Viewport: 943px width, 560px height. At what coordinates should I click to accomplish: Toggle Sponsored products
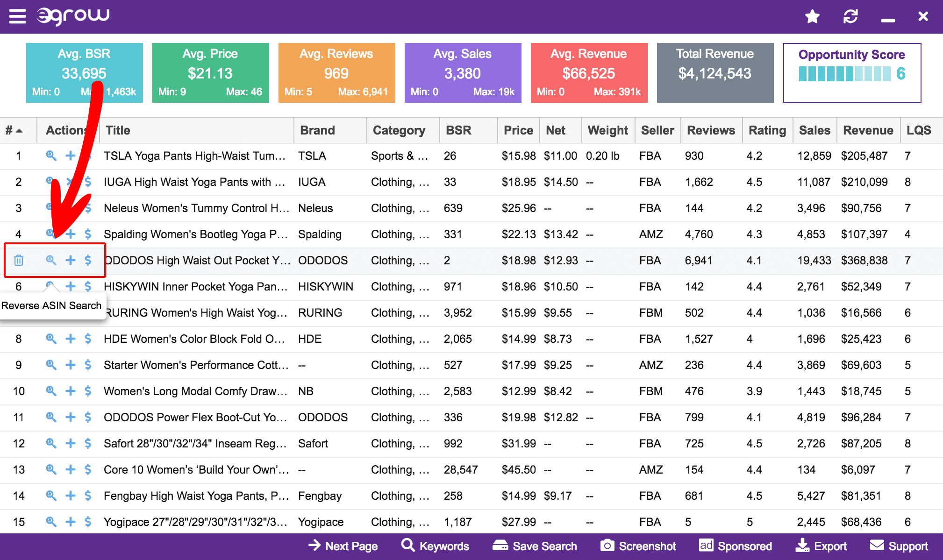tap(736, 546)
